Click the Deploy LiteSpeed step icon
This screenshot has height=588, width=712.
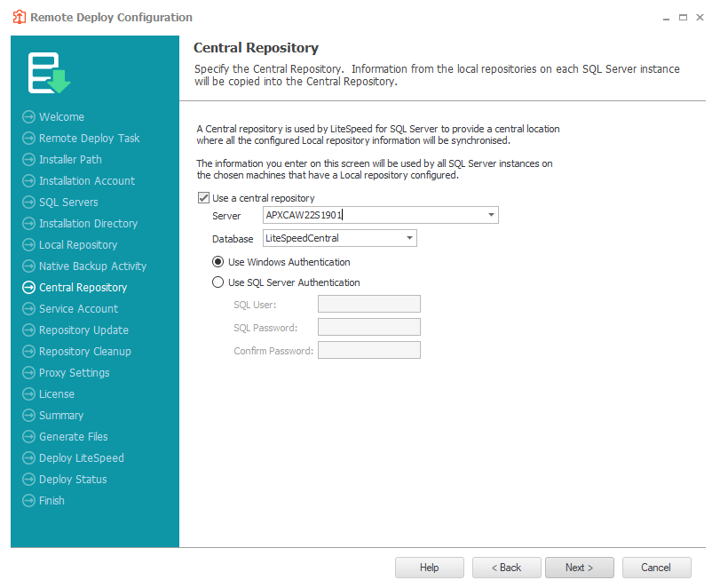(28, 458)
